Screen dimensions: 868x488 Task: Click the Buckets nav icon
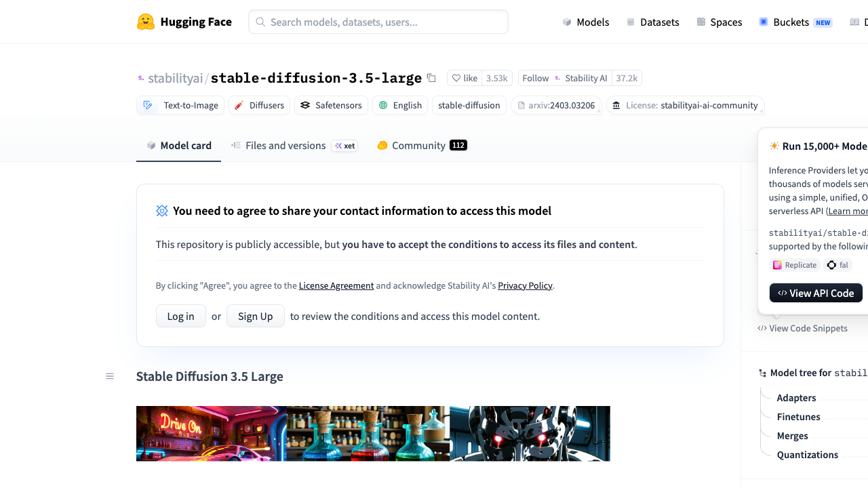click(x=764, y=22)
